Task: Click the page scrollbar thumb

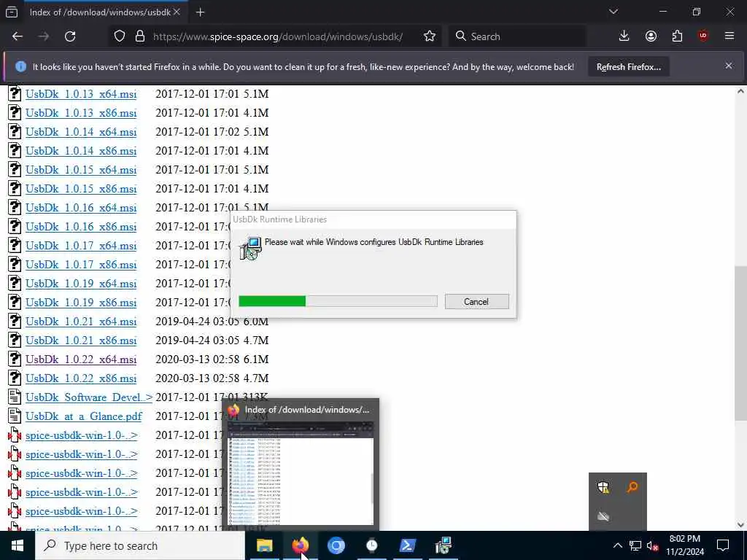Action: pos(740,343)
